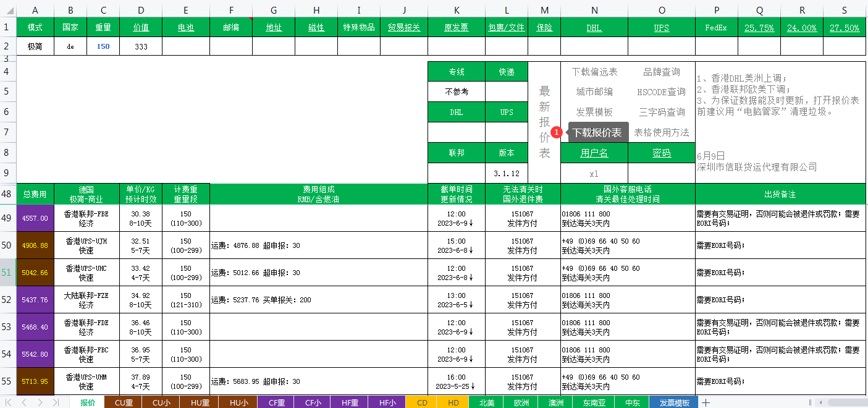
Task: Click the red notification badge 1
Action: 556,132
